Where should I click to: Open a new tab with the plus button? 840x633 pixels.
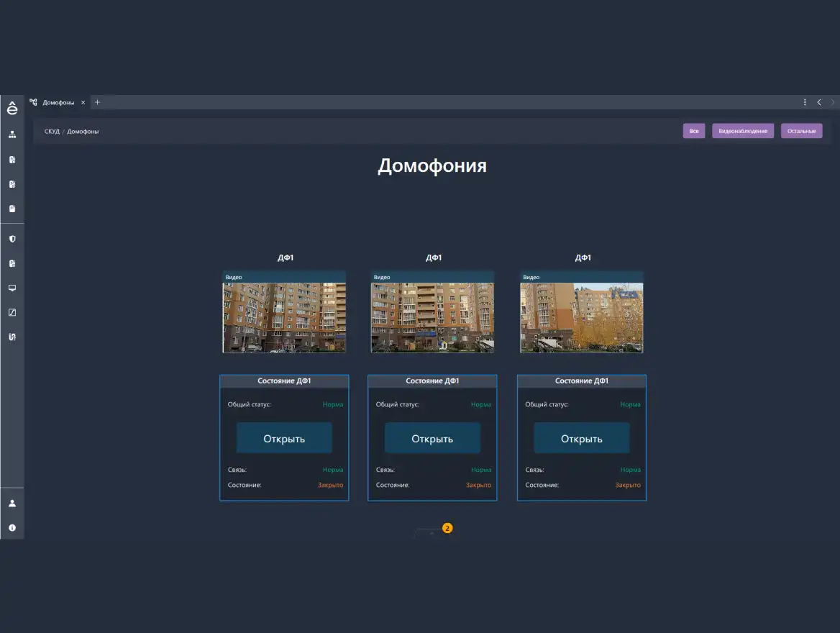tap(97, 102)
